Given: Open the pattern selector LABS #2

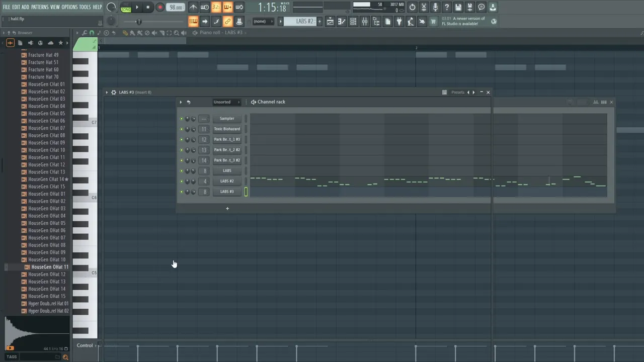Looking at the screenshot, I should coord(301,21).
